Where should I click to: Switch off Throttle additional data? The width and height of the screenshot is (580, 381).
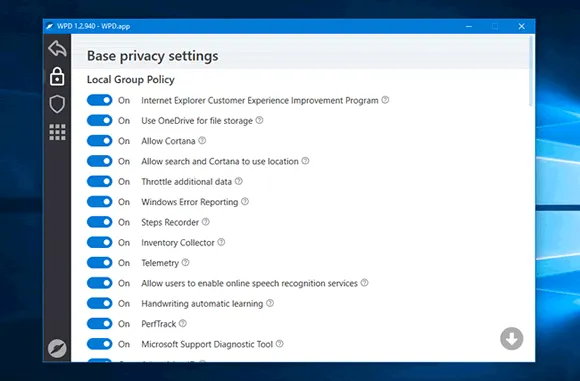100,182
